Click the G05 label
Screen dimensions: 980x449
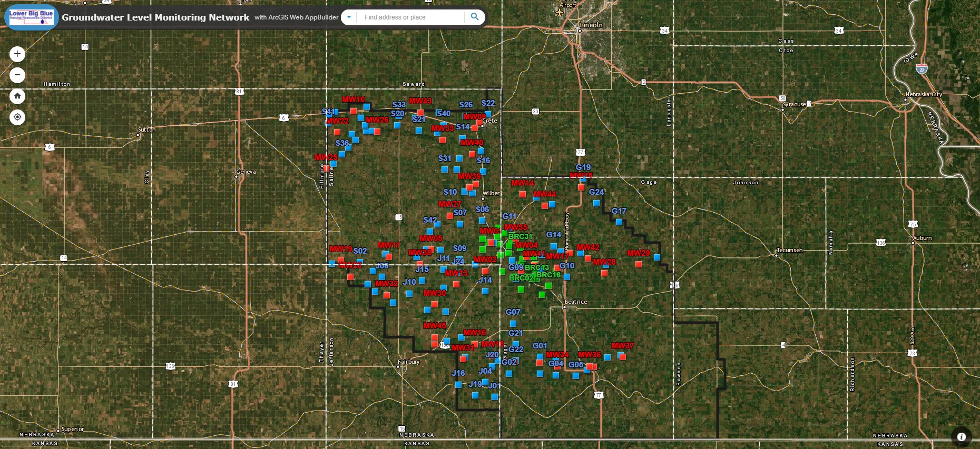[576, 365]
